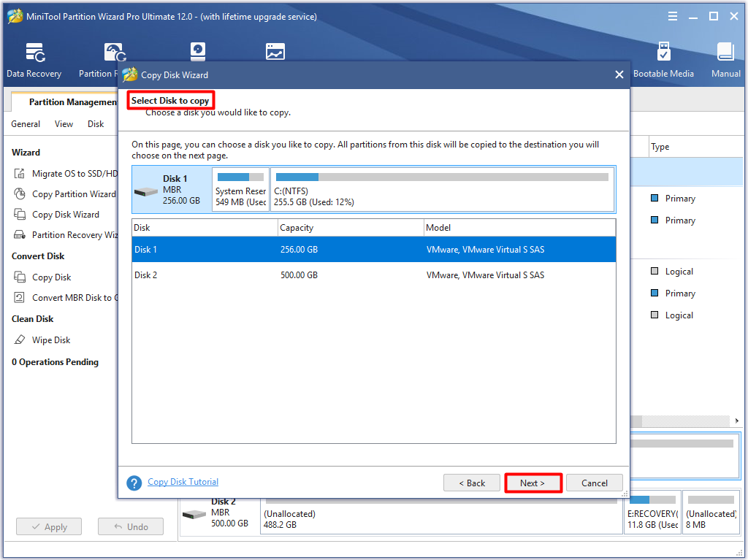Image resolution: width=748 pixels, height=560 pixels.
Task: Click Disk 1 drive icon in wizard preview
Action: coord(146,192)
